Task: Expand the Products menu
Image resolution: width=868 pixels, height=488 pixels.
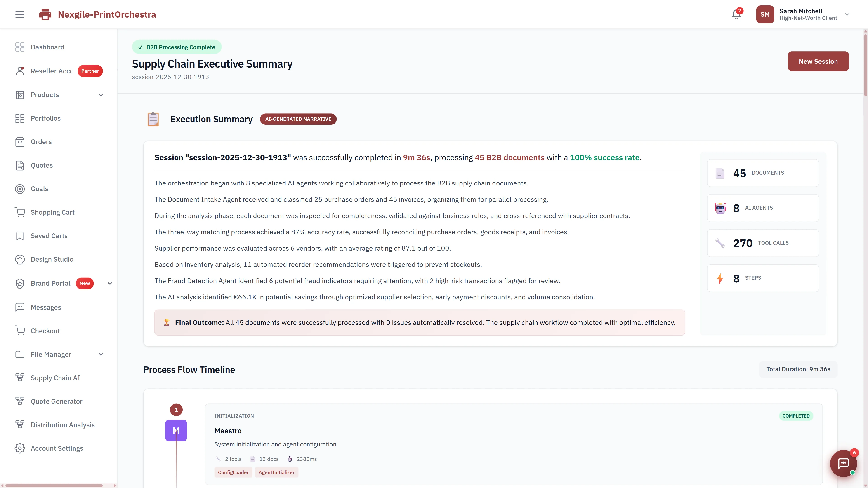Action: pos(100,95)
